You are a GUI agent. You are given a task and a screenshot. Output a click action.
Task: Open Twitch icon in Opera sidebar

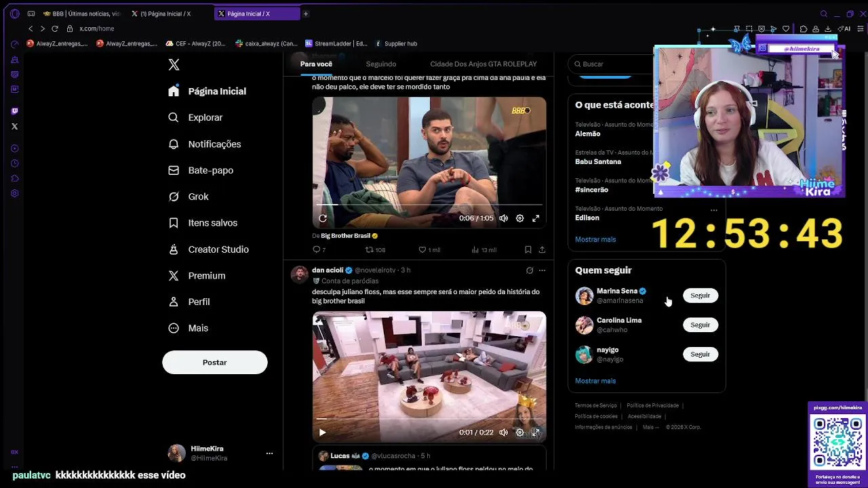(x=14, y=111)
